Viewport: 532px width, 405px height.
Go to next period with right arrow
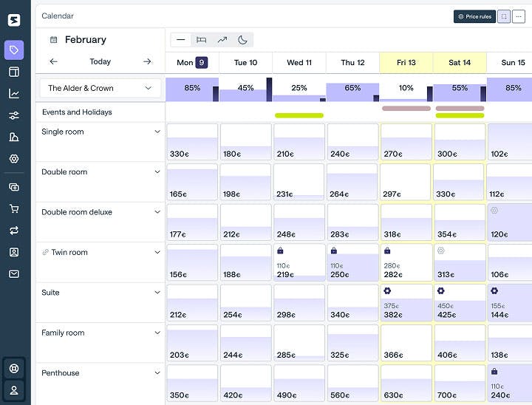[147, 61]
